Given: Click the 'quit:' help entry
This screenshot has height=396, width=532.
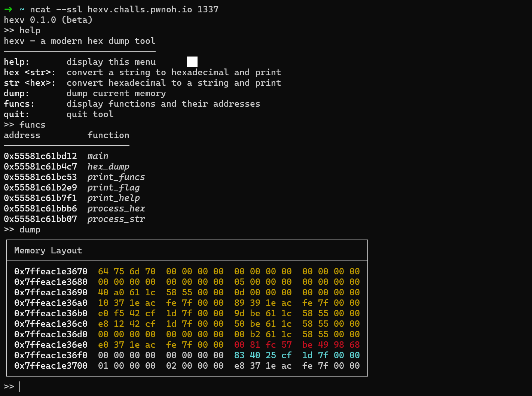Looking at the screenshot, I should pyautogui.click(x=16, y=114).
